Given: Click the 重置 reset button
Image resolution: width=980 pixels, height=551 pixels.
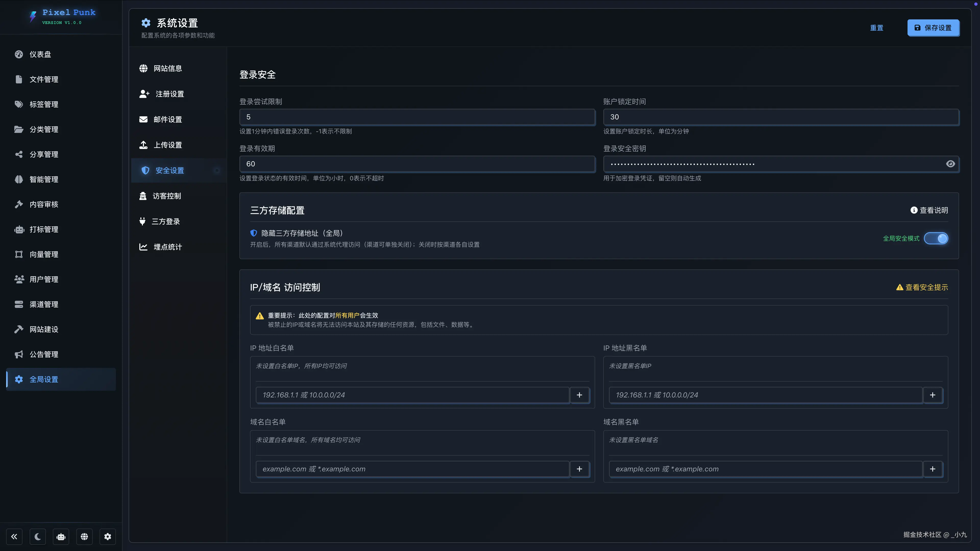Looking at the screenshot, I should 877,28.
